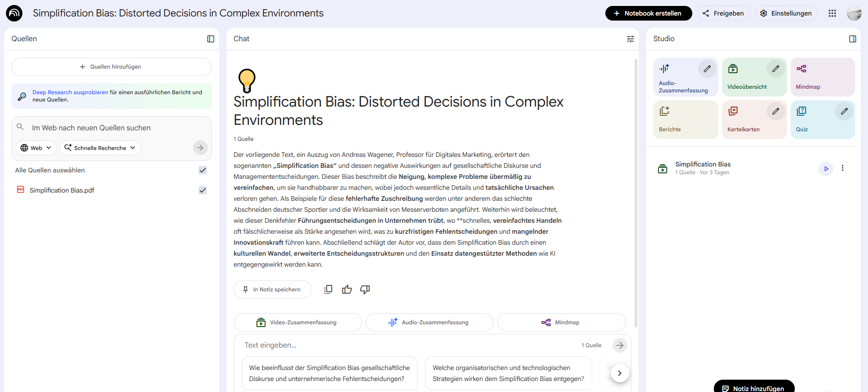Viewport: 868px width, 392px height.
Task: Click Deep Research ausprobieren link
Action: tap(70, 92)
